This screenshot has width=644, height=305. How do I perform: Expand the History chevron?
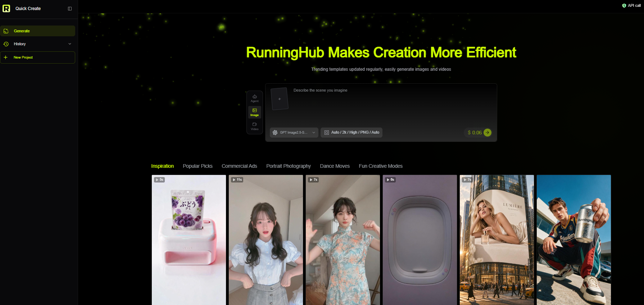[x=70, y=44]
